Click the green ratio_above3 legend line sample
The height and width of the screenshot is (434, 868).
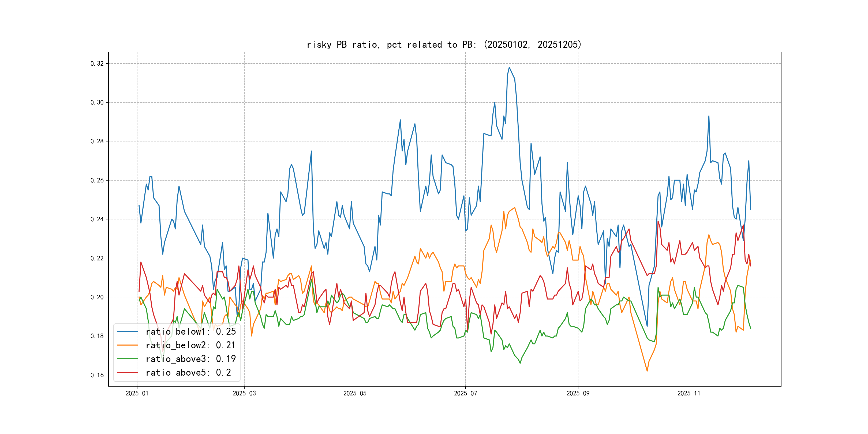pyautogui.click(x=127, y=359)
